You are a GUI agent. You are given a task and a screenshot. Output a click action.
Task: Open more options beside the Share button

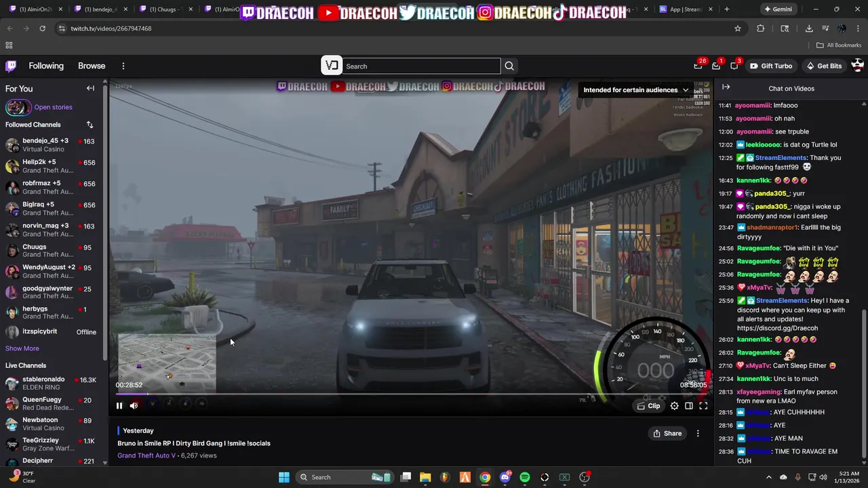coord(698,433)
